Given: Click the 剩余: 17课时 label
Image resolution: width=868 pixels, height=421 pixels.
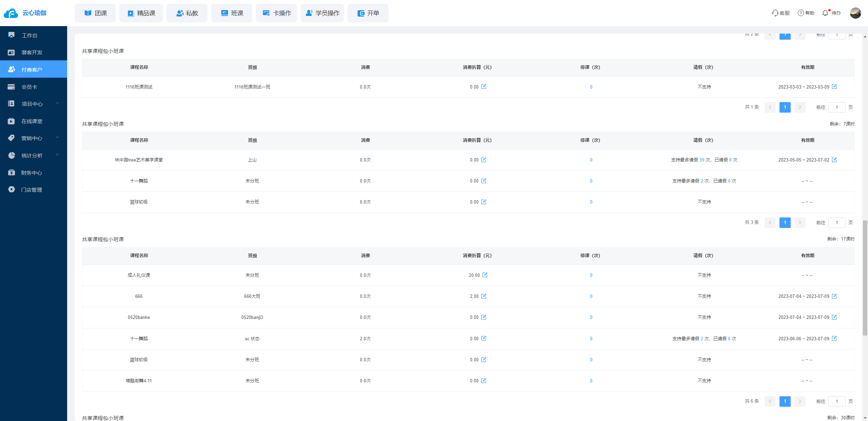Looking at the screenshot, I should [x=841, y=239].
